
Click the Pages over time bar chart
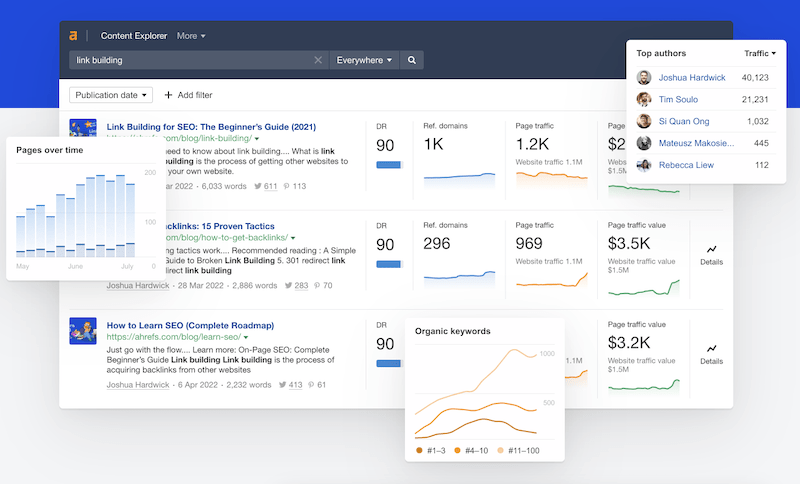coord(76,216)
